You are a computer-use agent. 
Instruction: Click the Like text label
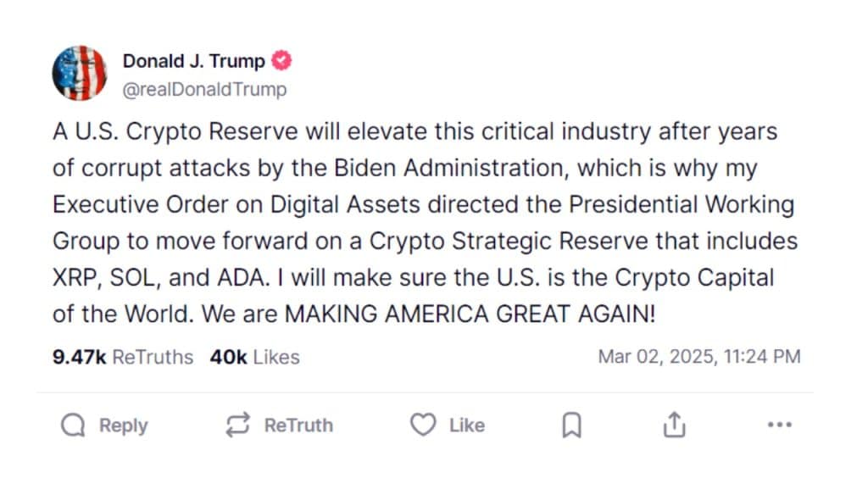tap(467, 425)
